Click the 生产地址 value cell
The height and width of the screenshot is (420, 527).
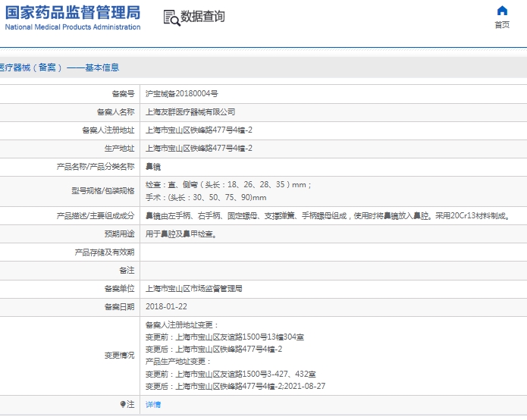pyautogui.click(x=334, y=149)
